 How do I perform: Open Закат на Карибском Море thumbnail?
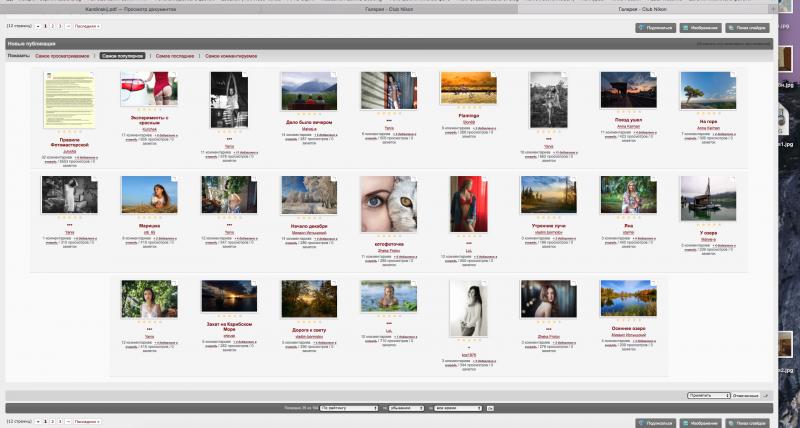point(229,296)
